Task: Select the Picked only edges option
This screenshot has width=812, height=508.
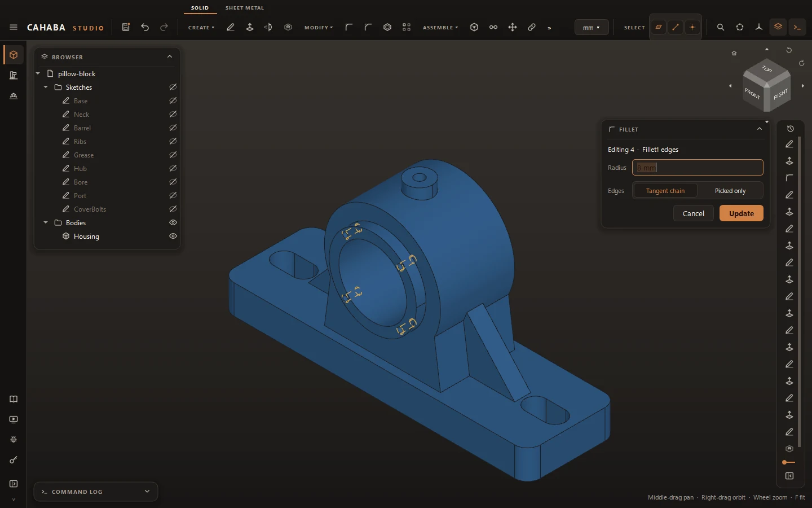Action: 730,191
